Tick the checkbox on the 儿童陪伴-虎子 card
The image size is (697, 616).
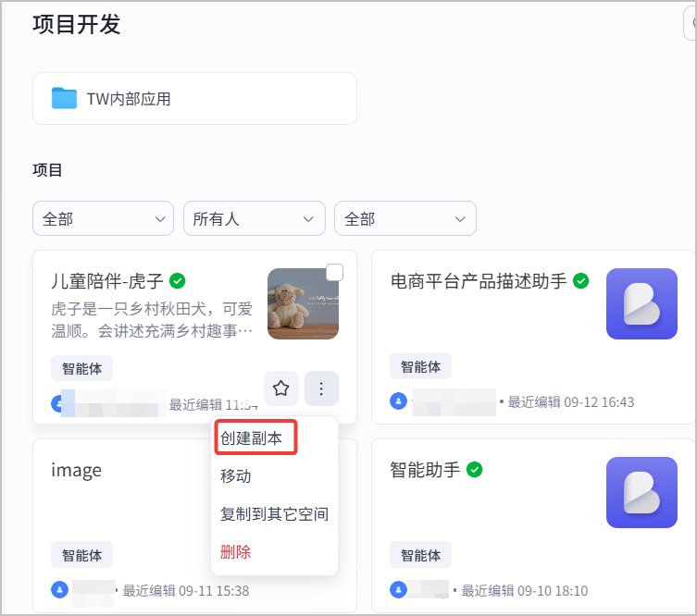coord(334,272)
